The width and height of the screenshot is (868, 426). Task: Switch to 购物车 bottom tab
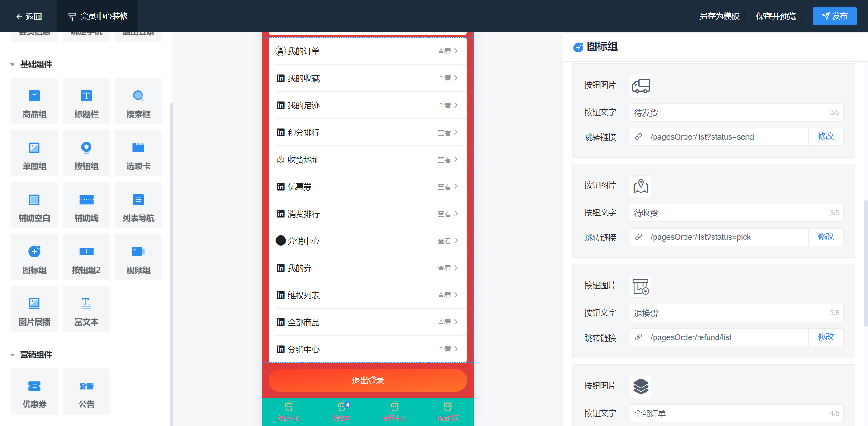click(342, 412)
